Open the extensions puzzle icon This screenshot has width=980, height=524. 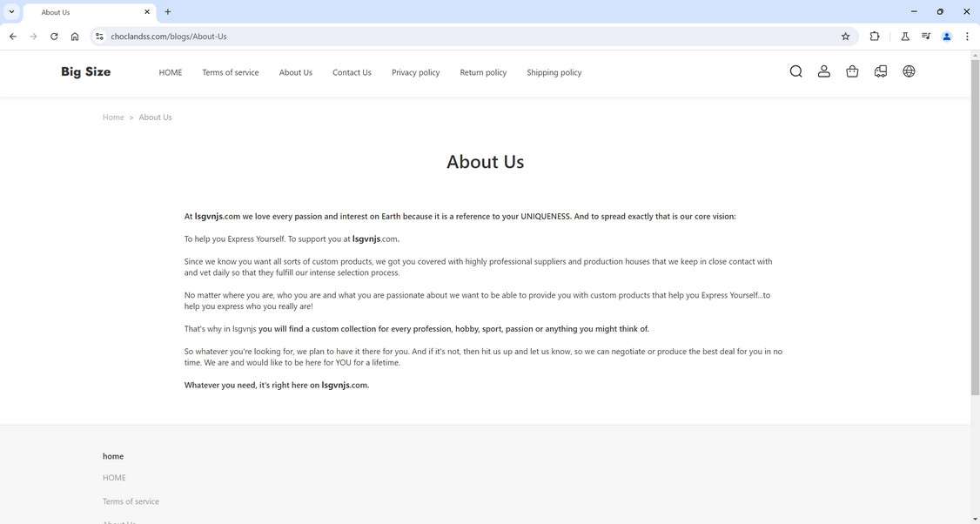tap(875, 37)
